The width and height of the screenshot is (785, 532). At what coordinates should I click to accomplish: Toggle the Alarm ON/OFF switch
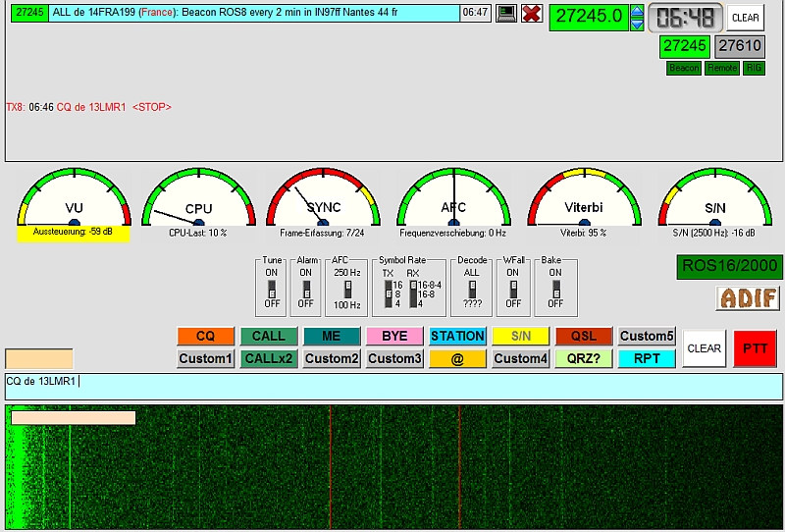tap(306, 288)
